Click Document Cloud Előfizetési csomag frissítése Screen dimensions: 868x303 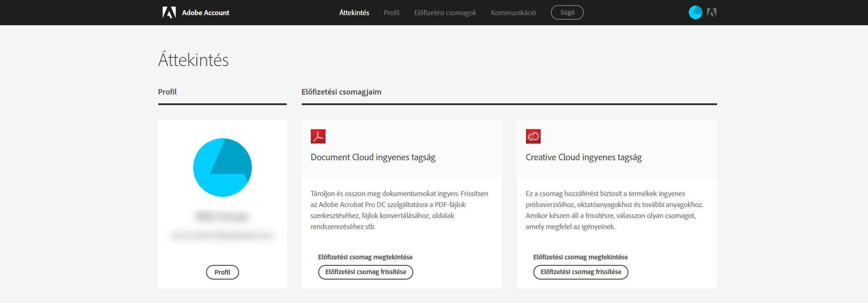pyautogui.click(x=365, y=272)
